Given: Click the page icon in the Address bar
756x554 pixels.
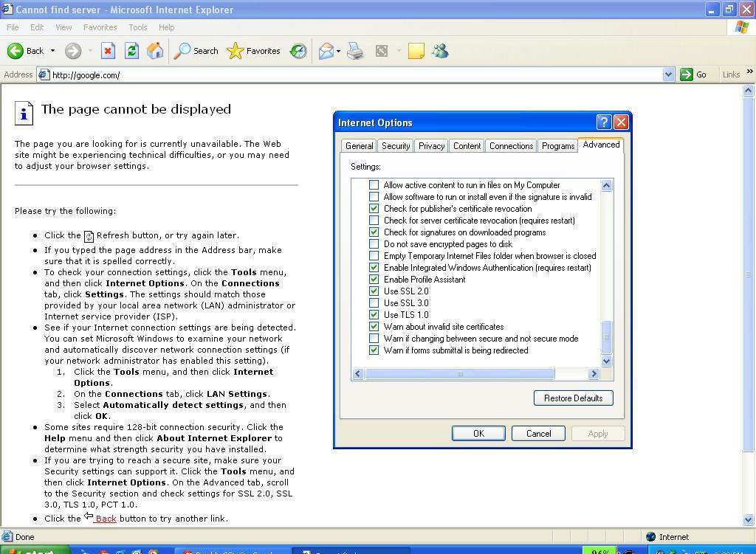Looking at the screenshot, I should (44, 75).
